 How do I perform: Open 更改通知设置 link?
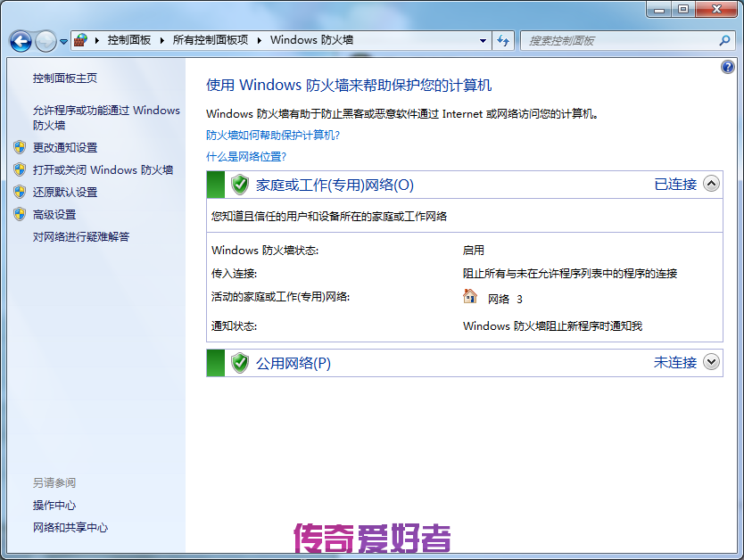point(65,148)
